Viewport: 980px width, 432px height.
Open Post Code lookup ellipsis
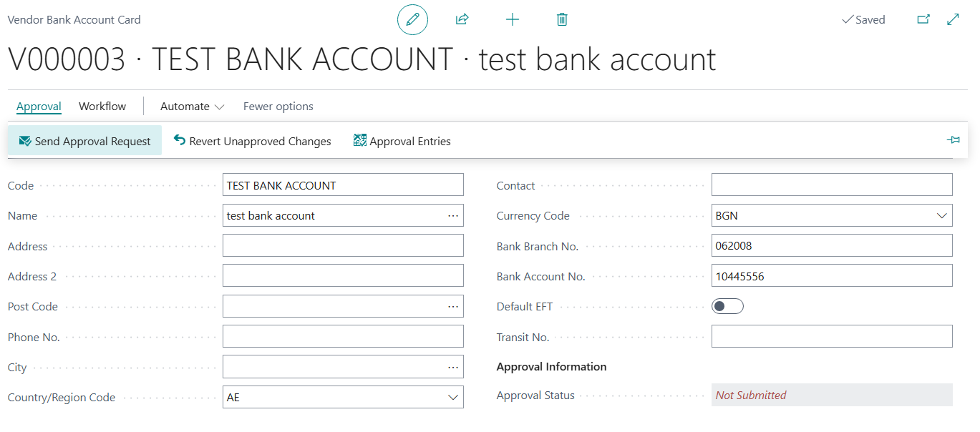click(x=452, y=306)
